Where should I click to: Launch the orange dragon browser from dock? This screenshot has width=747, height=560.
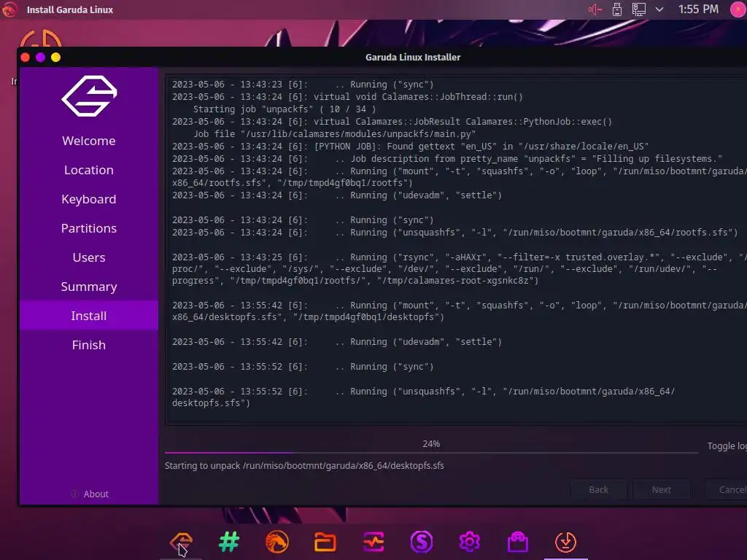(277, 542)
